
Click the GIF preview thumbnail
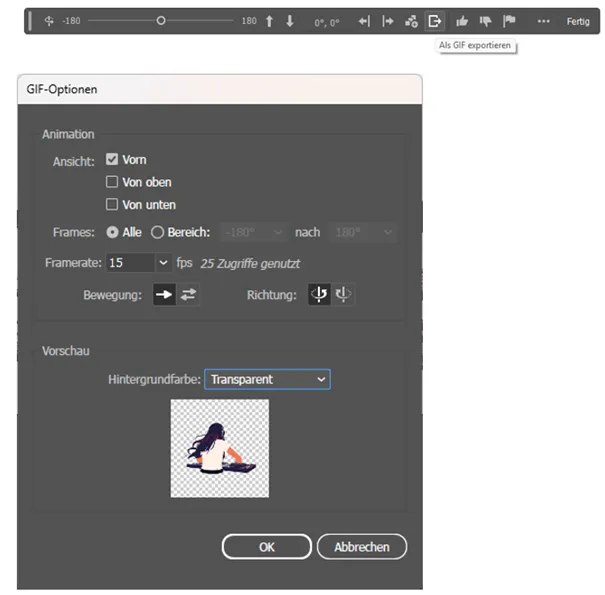coord(219,448)
